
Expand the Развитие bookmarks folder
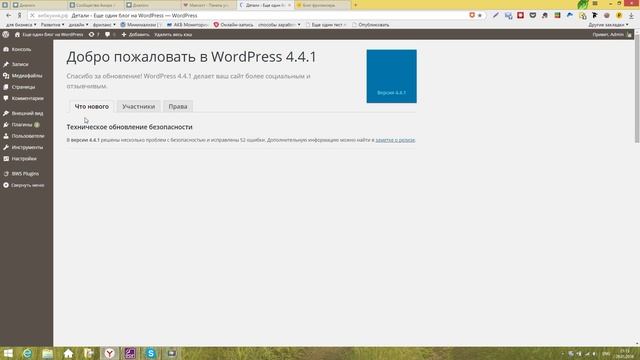[x=52, y=25]
